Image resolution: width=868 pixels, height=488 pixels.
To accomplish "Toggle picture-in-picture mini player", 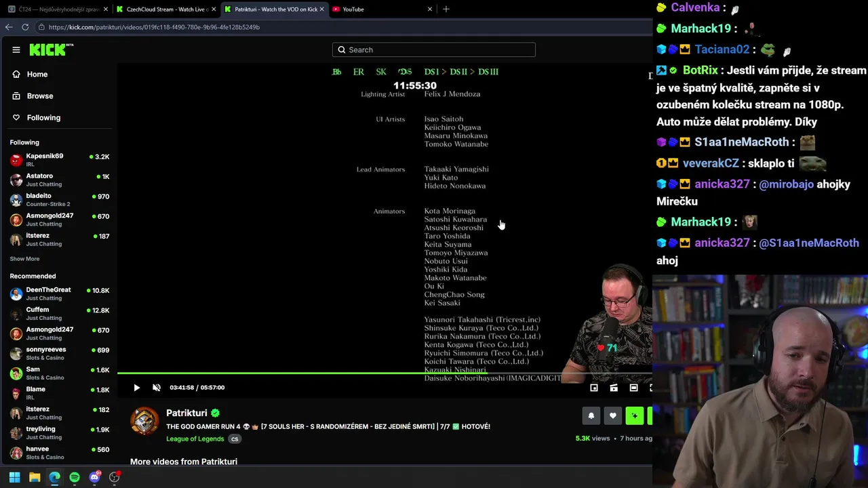I will coord(594,388).
